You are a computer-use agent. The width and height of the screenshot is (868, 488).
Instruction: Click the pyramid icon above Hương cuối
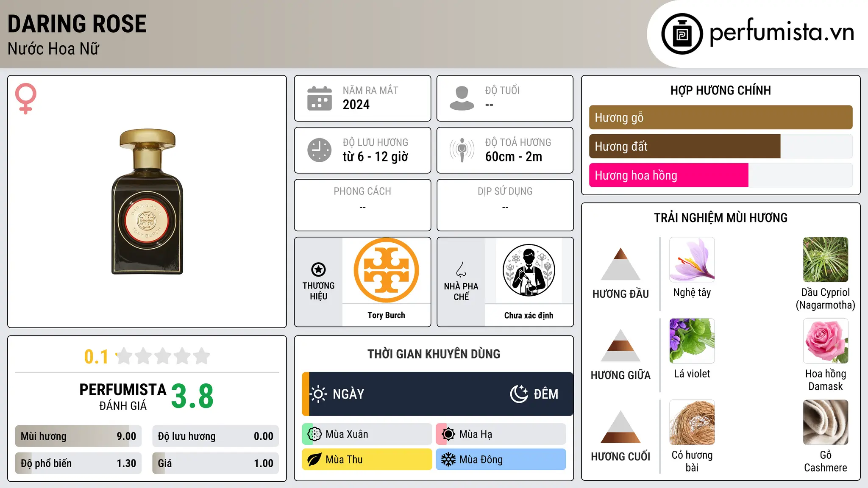click(x=620, y=427)
